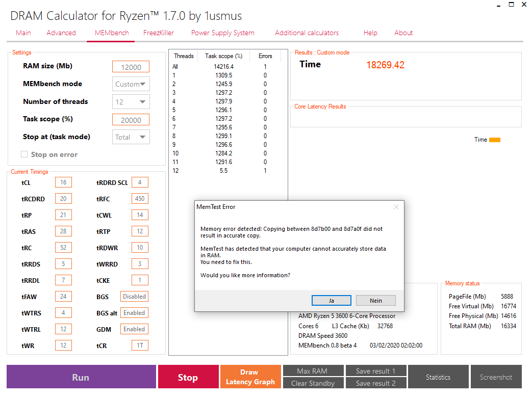Open the Main tab
The image size is (532, 399).
23,33
